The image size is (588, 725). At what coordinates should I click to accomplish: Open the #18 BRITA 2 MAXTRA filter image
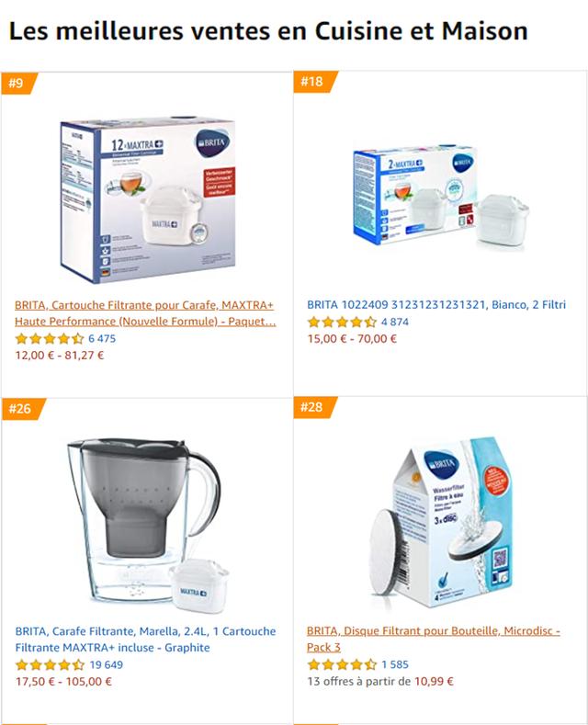441,195
